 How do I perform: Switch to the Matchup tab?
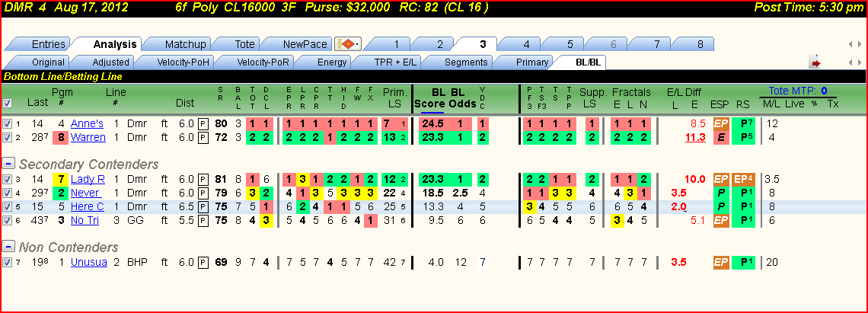pyautogui.click(x=185, y=44)
